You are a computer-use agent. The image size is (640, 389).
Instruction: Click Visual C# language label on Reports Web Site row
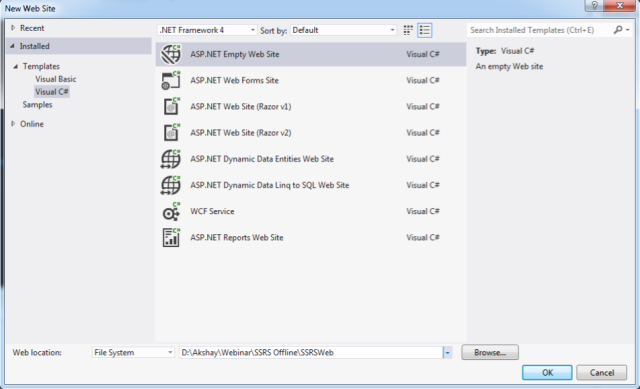[x=423, y=238]
